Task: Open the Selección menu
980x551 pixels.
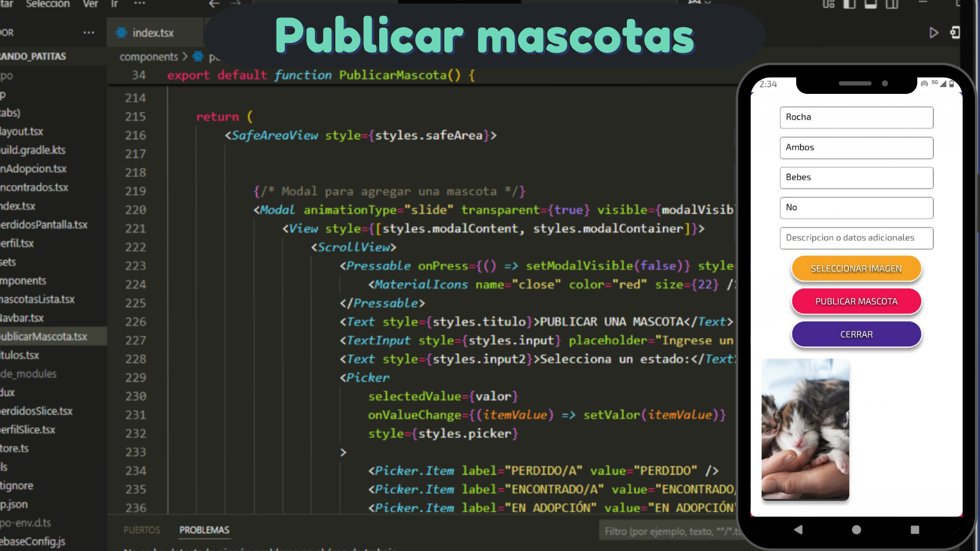Action: click(47, 4)
